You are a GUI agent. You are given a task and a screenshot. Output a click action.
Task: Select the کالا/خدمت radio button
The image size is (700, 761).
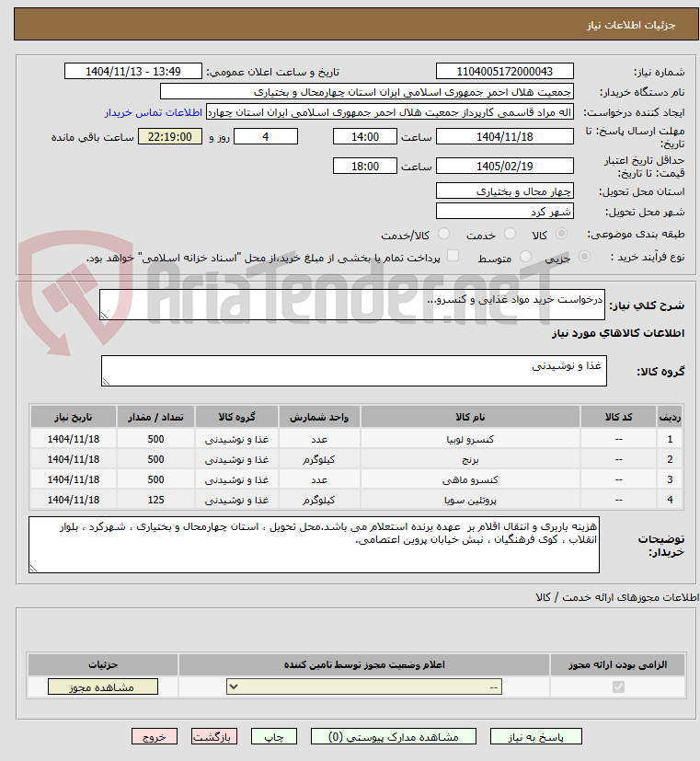click(x=443, y=234)
